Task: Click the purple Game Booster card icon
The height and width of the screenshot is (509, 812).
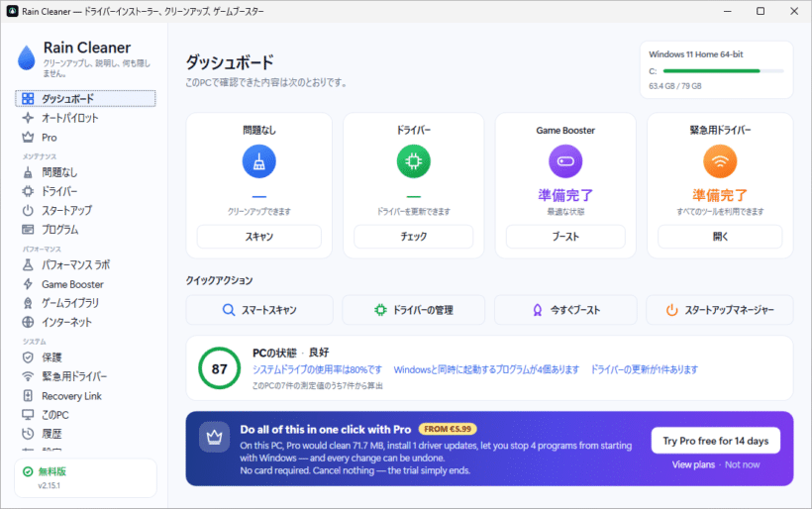Action: [565, 161]
